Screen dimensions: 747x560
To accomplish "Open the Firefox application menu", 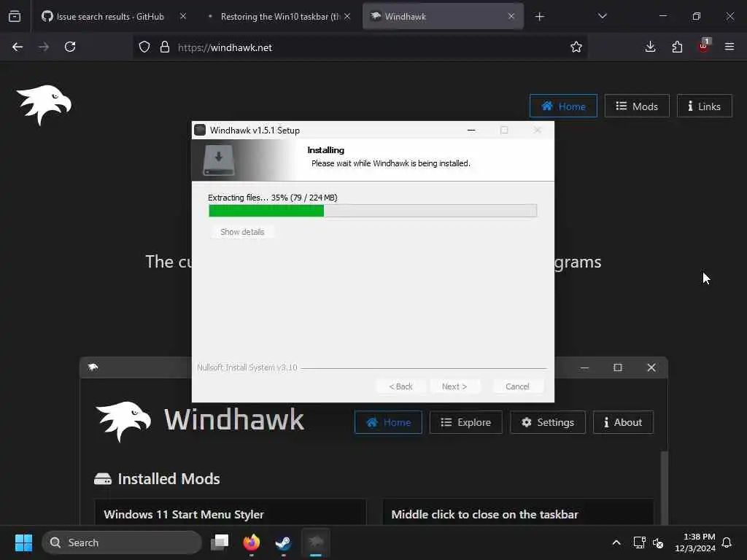I will pos(729,47).
